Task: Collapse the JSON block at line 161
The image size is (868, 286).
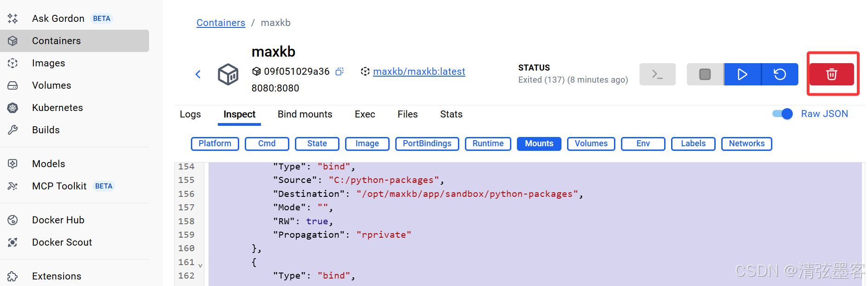Action: [x=200, y=266]
